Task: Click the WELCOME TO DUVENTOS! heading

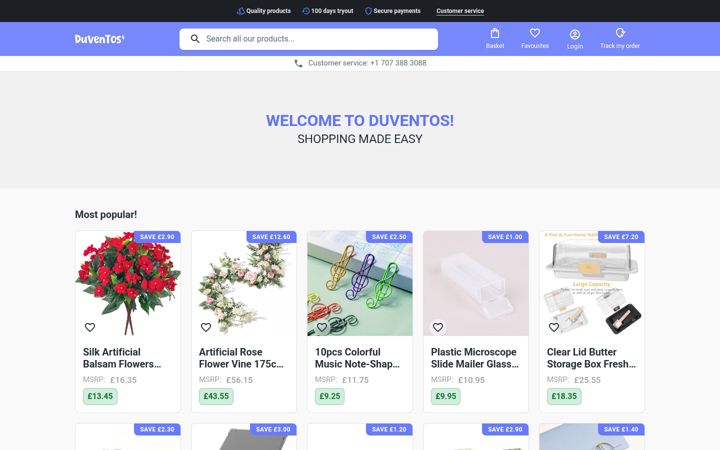Action: tap(360, 121)
